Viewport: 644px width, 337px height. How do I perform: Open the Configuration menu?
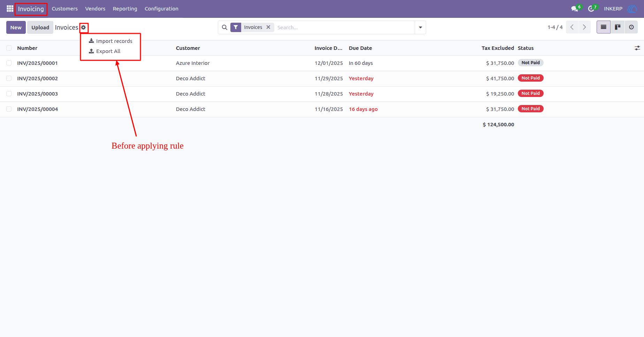161,9
